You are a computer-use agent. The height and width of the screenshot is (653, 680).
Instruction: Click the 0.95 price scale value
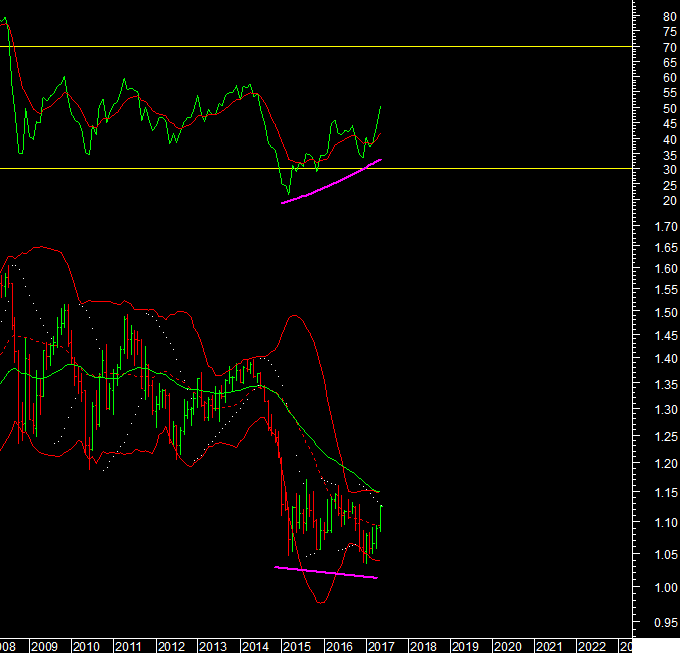tap(665, 623)
